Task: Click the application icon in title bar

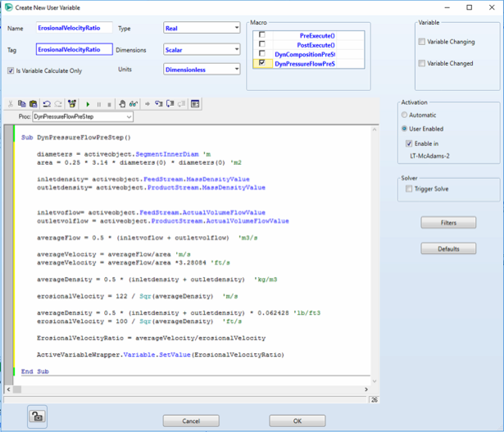Action: coord(9,7)
